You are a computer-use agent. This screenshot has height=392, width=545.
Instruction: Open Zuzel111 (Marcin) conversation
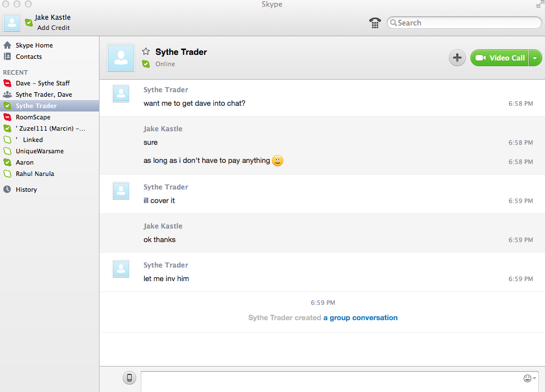[49, 128]
